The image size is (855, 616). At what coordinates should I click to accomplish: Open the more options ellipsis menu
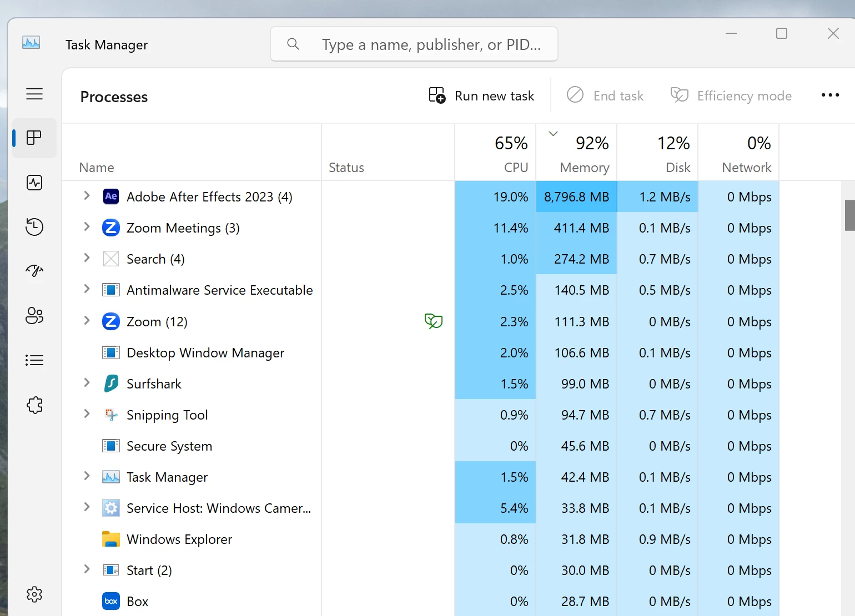click(830, 95)
